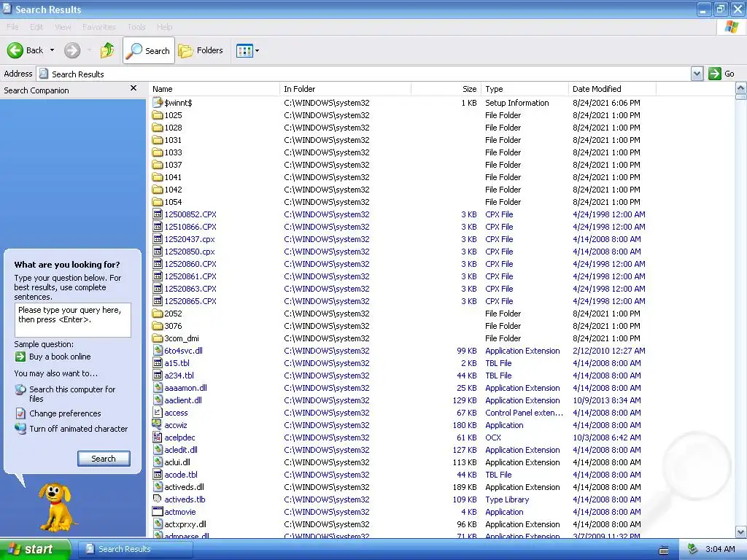Open the Windows start menu
Viewport: 747px width, 560px height.
click(35, 549)
